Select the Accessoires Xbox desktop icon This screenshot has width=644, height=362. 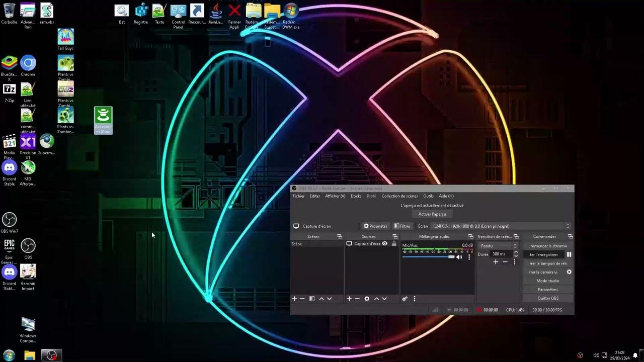pos(103,121)
